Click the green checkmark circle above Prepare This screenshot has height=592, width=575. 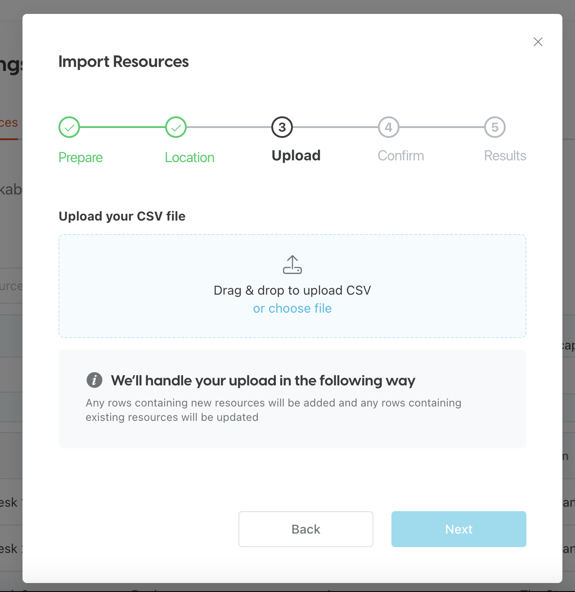tap(69, 127)
